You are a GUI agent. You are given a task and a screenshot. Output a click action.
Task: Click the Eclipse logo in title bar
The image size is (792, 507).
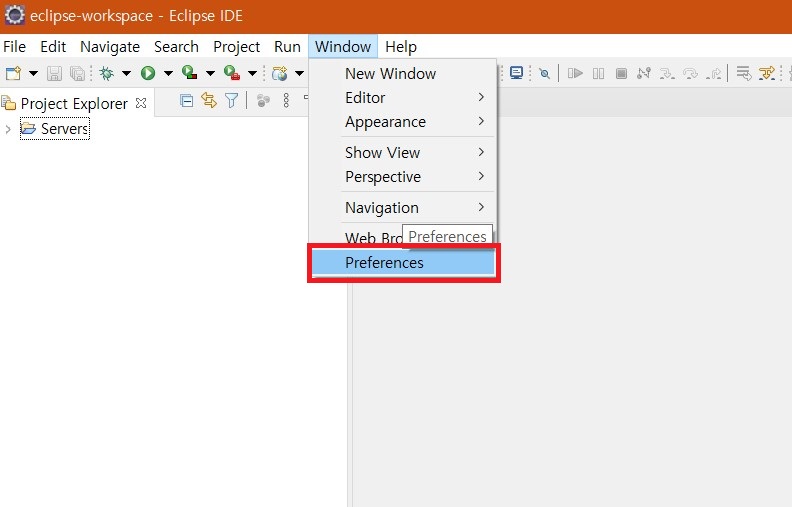click(14, 15)
